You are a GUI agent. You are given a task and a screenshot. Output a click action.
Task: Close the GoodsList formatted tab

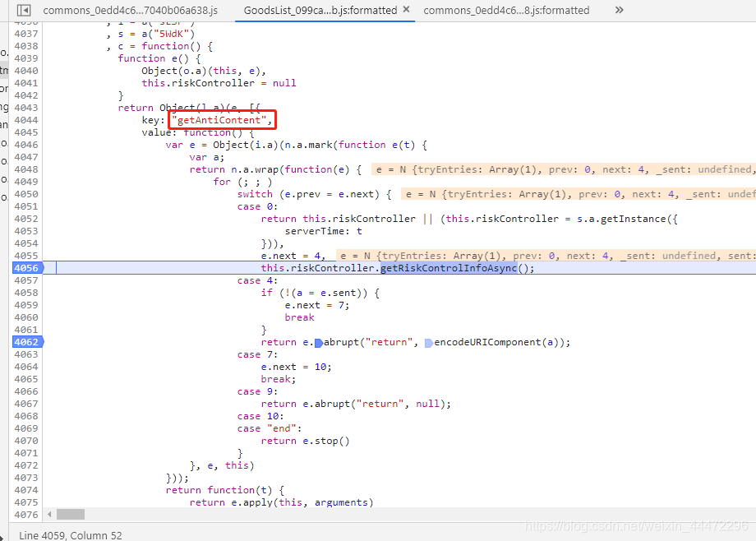(x=407, y=9)
